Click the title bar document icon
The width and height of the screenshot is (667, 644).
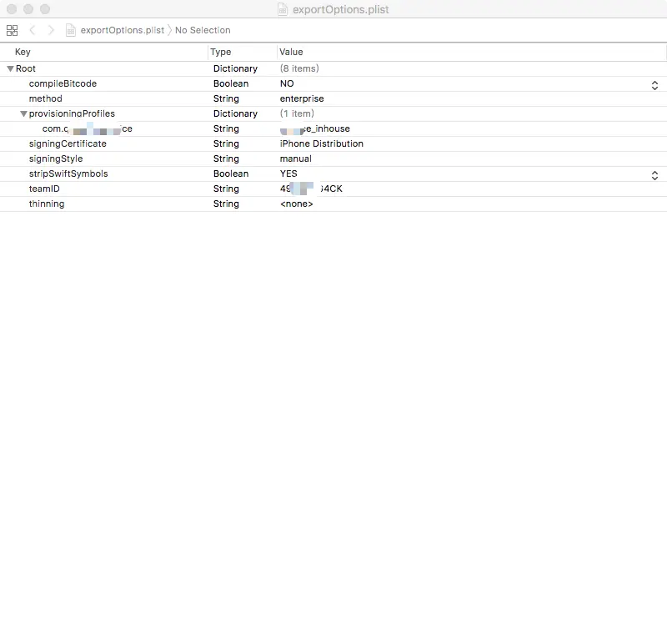click(x=283, y=9)
